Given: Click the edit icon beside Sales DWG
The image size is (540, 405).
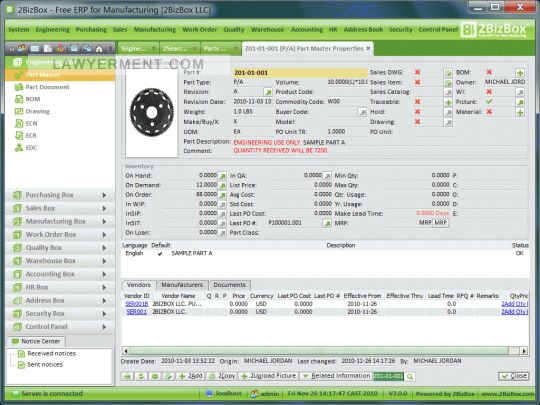Looking at the screenshot, I should tap(448, 73).
